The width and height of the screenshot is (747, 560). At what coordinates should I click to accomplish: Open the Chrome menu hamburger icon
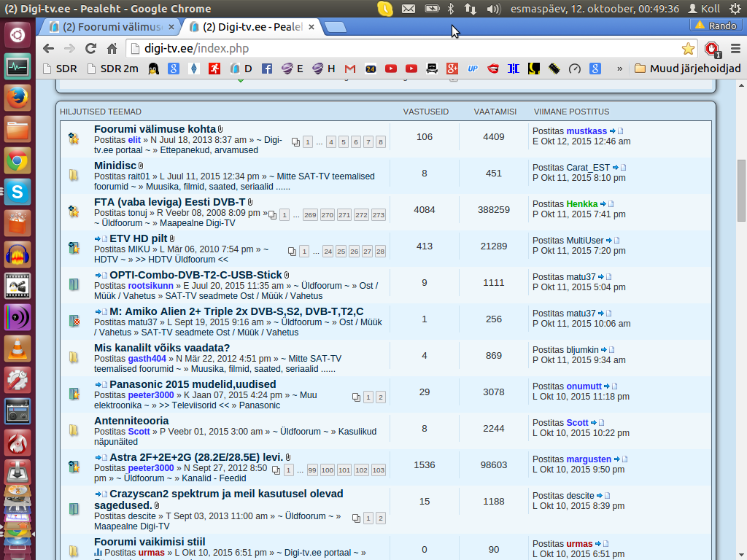[x=735, y=49]
